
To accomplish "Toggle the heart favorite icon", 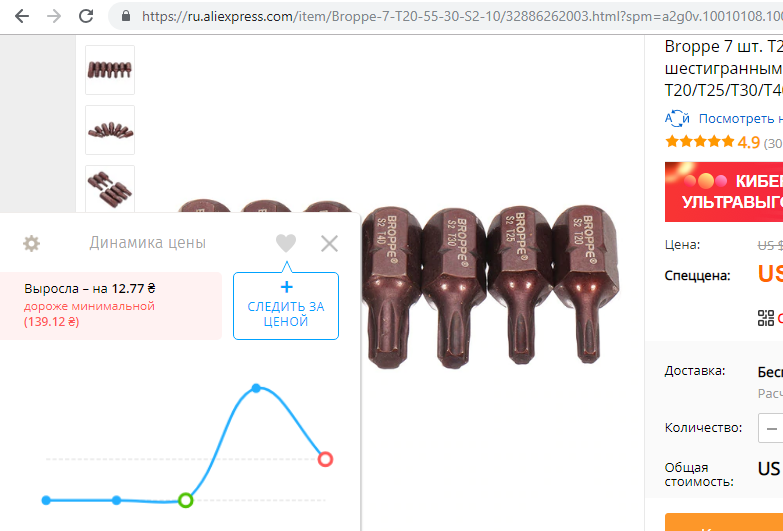I will [x=286, y=243].
